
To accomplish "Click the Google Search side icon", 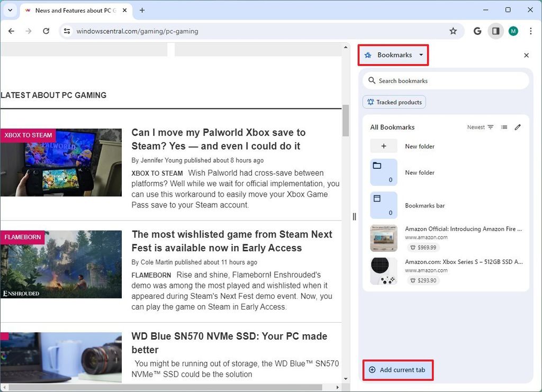I will (x=477, y=31).
